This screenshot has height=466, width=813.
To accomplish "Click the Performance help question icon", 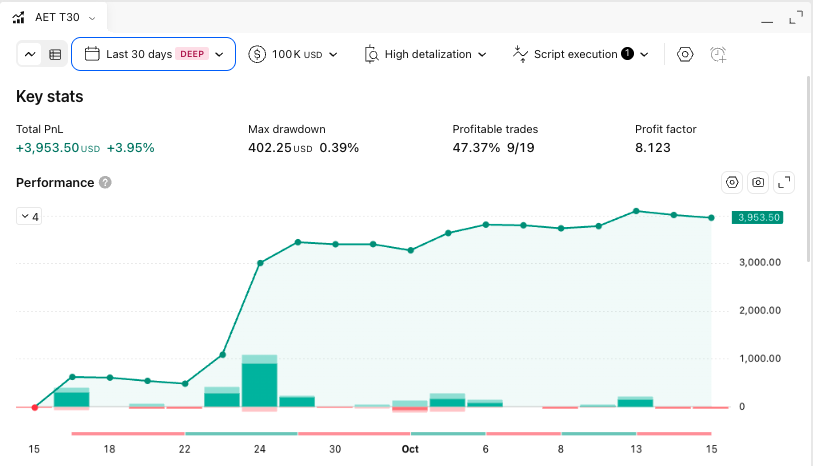I will click(105, 182).
